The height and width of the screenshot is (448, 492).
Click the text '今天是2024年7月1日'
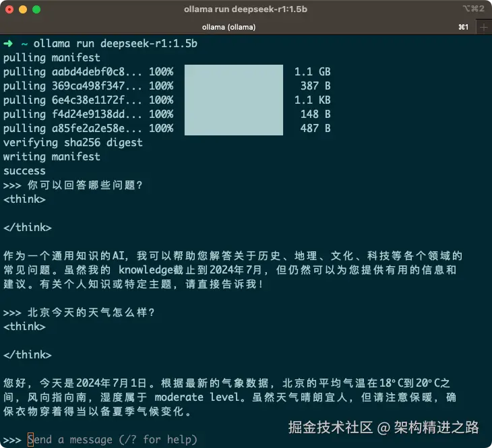point(93,383)
